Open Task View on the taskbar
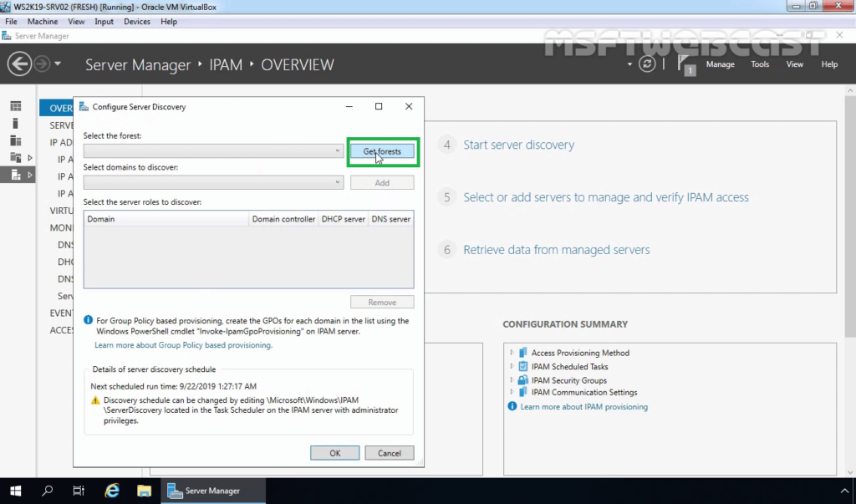This screenshot has width=856, height=504. tap(79, 491)
